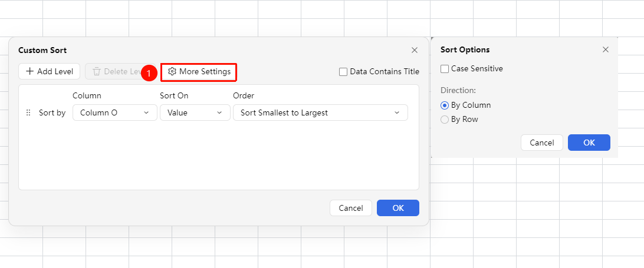Click the 'Sort Options' title
This screenshot has height=268, width=644.
point(465,49)
